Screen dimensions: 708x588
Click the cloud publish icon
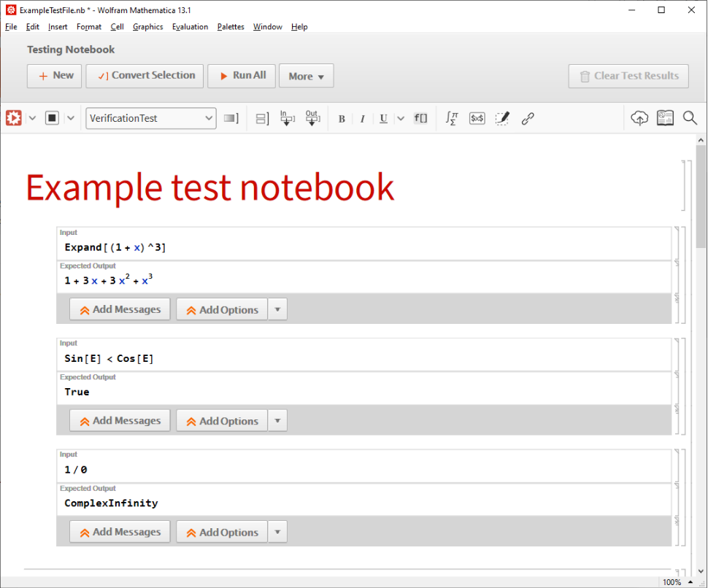[x=639, y=118]
